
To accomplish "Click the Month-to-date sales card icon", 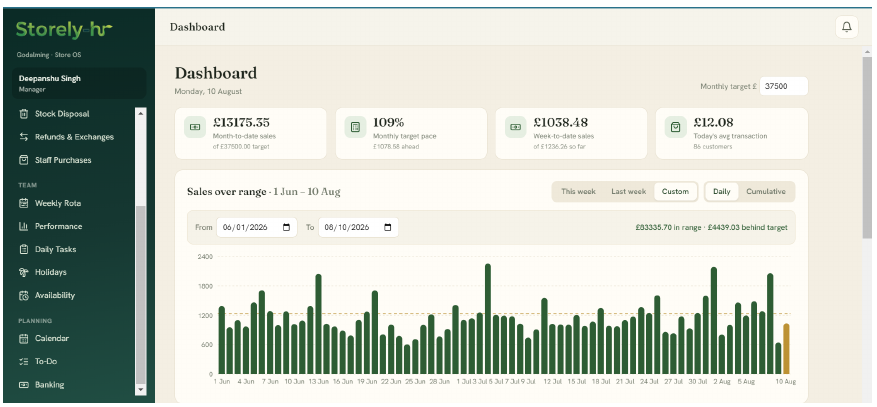I will (195, 127).
